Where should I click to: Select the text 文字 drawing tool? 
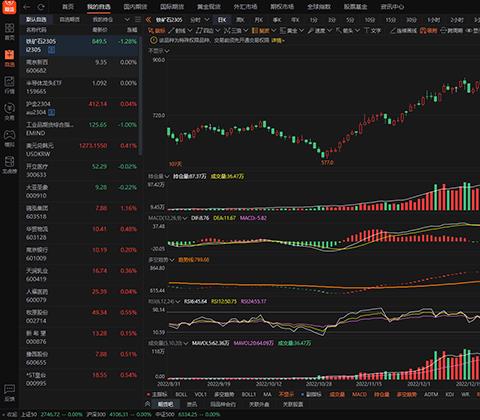coord(372,31)
